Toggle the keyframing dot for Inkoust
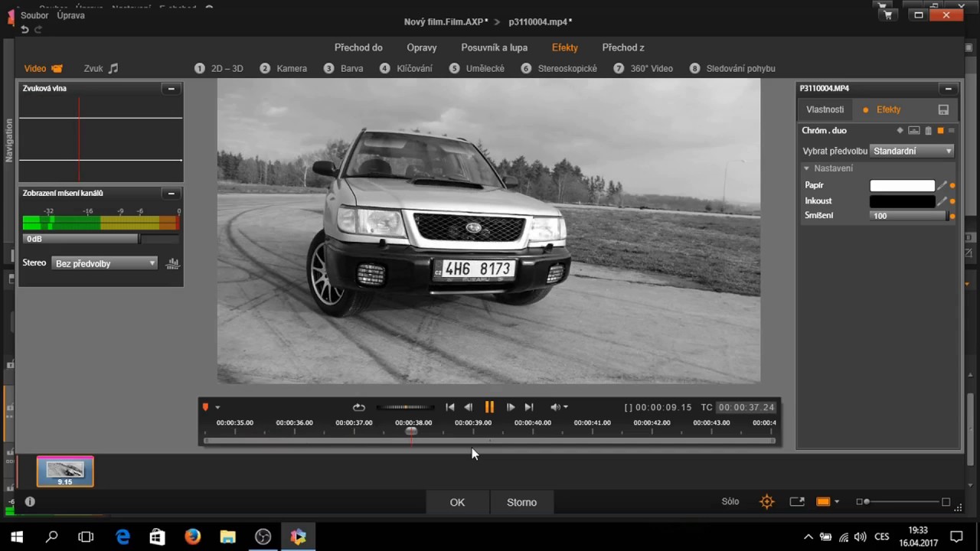The image size is (980, 551). pyautogui.click(x=952, y=201)
